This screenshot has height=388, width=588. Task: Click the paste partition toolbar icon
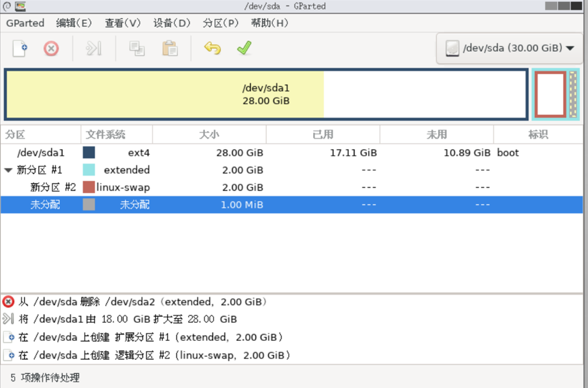click(170, 49)
